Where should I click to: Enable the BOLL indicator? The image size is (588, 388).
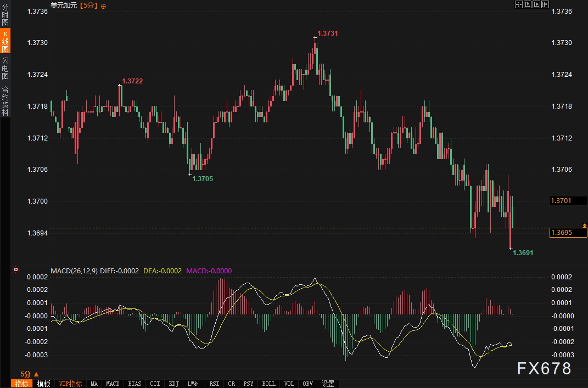tap(268, 384)
